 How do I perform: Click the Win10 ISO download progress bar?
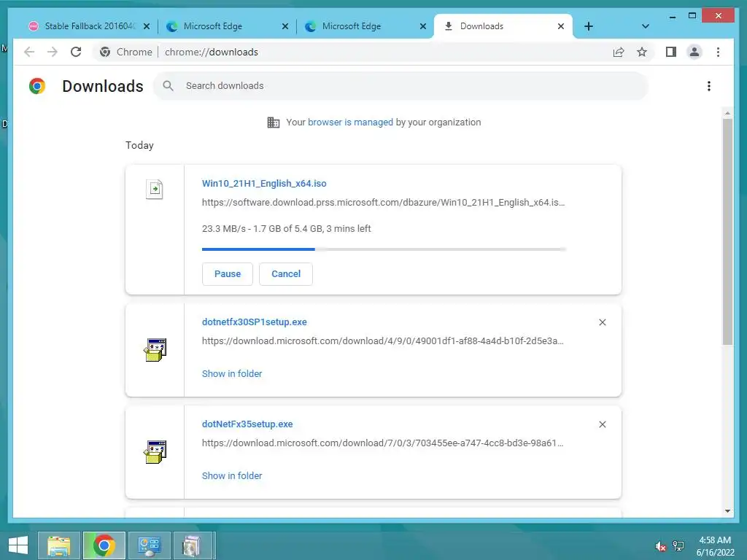tap(384, 249)
